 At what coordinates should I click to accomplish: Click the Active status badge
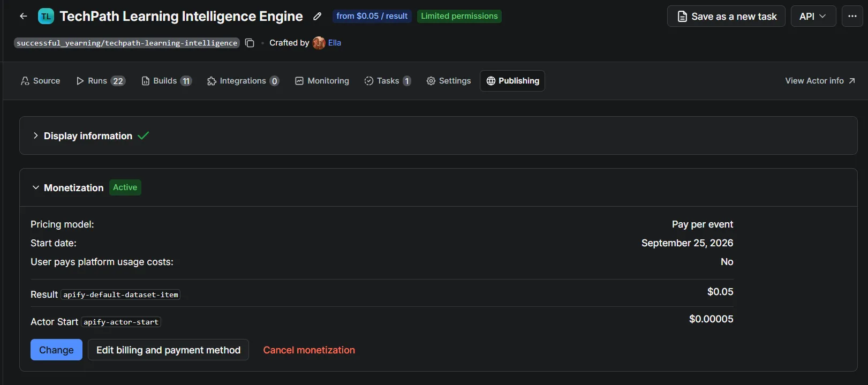click(x=125, y=187)
